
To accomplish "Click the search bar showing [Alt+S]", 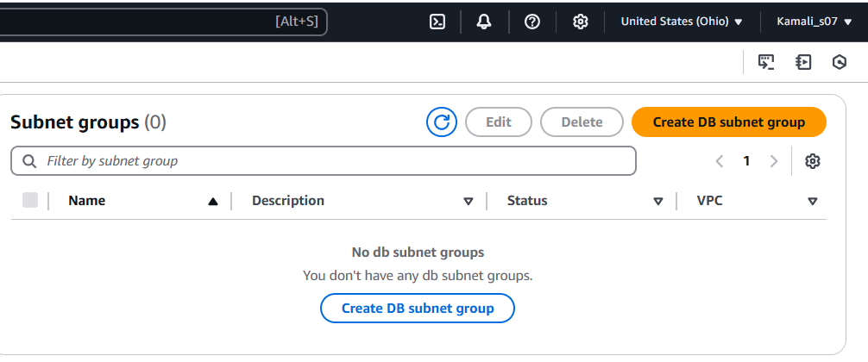I will point(163,22).
